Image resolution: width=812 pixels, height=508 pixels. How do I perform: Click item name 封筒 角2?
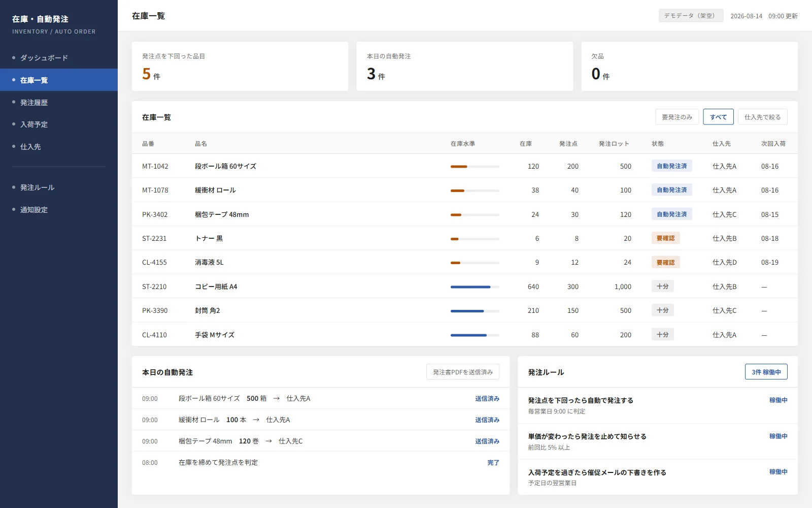207,310
